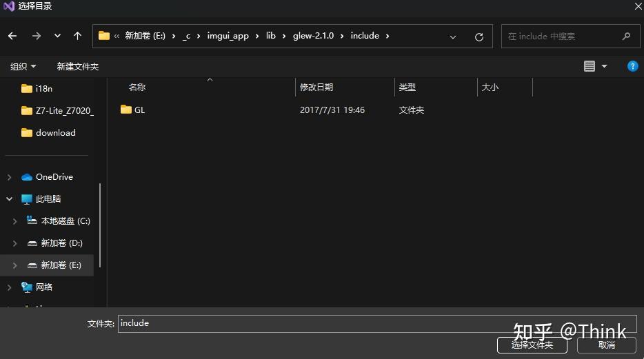Click the 文件夹 name input field
This screenshot has width=644, height=359.
(377, 324)
